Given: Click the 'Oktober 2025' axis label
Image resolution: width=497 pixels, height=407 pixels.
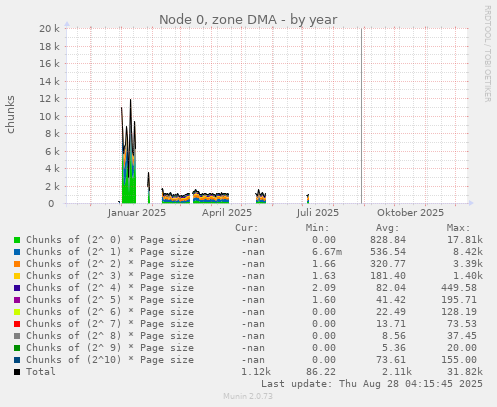Looking at the screenshot, I should (410, 213).
